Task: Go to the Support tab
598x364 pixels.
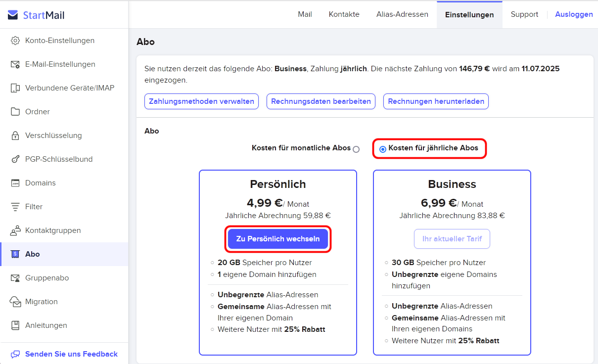Action: (524, 14)
